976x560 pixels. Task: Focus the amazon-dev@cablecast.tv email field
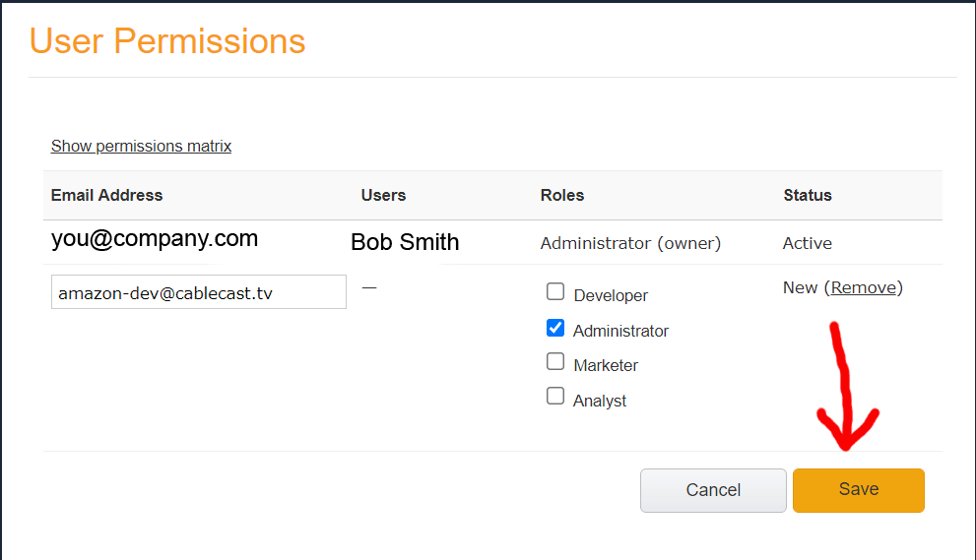point(198,292)
